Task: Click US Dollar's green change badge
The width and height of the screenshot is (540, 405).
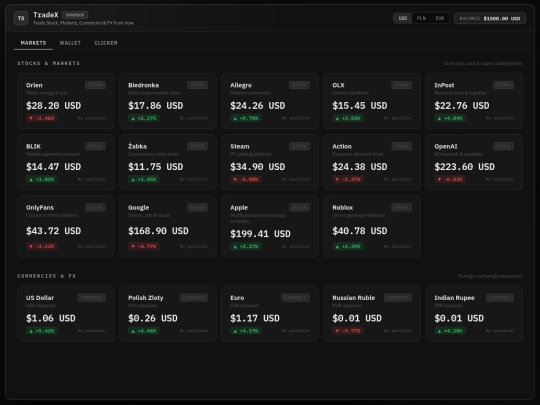Action: tap(42, 331)
